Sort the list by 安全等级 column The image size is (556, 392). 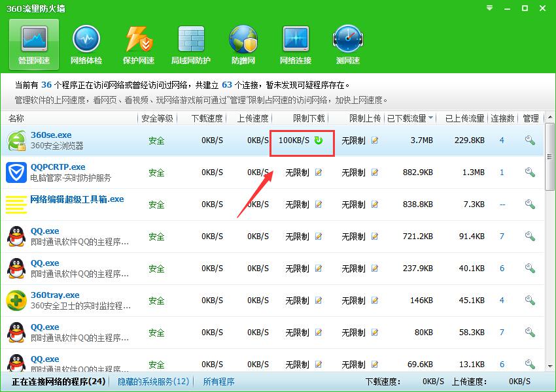click(156, 118)
